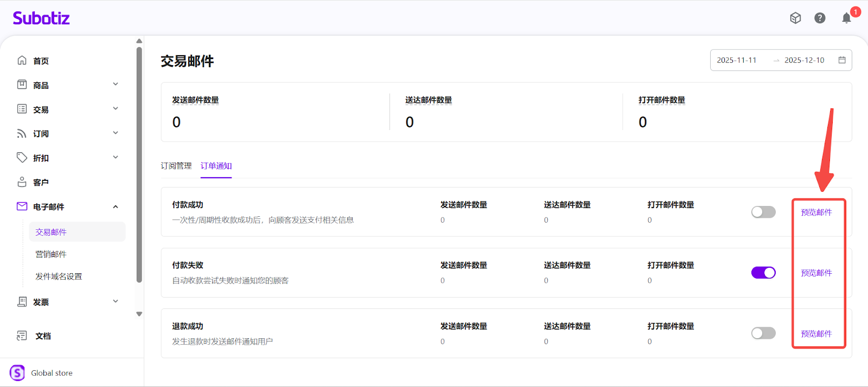The width and height of the screenshot is (868, 387).
Task: Click the Global store logo icon
Action: coord(17,373)
